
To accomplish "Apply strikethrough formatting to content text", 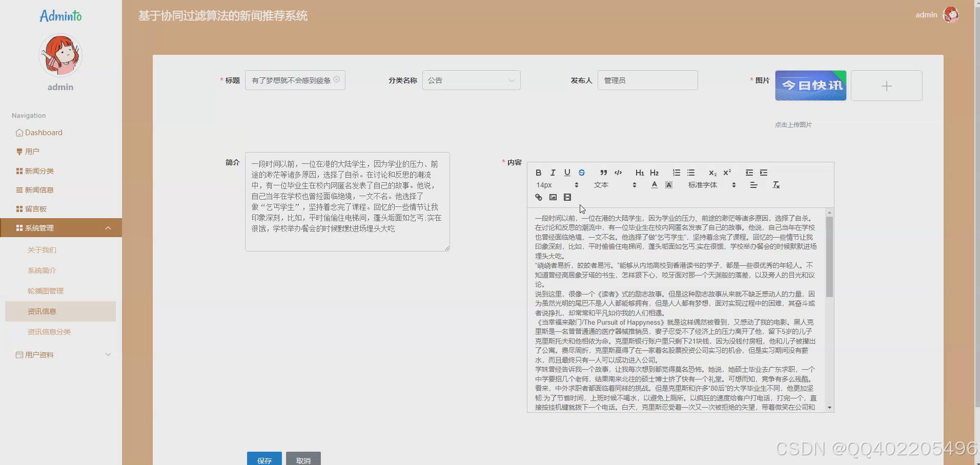I will pyautogui.click(x=582, y=173).
